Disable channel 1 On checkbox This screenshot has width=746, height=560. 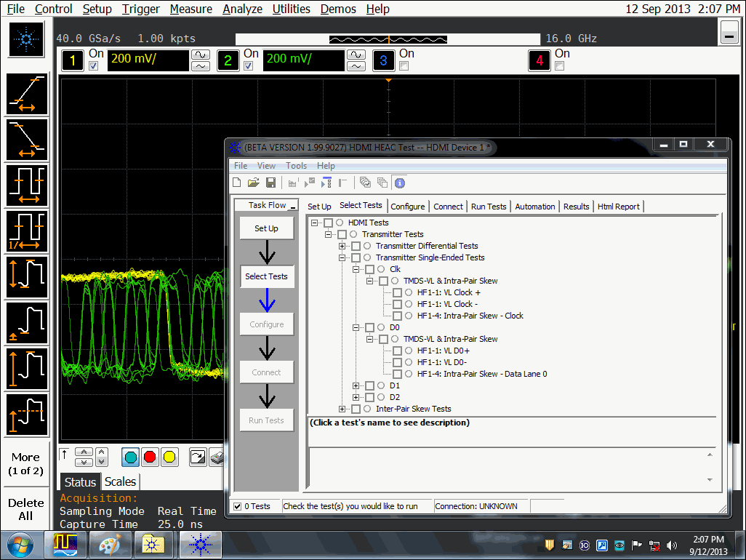point(93,66)
